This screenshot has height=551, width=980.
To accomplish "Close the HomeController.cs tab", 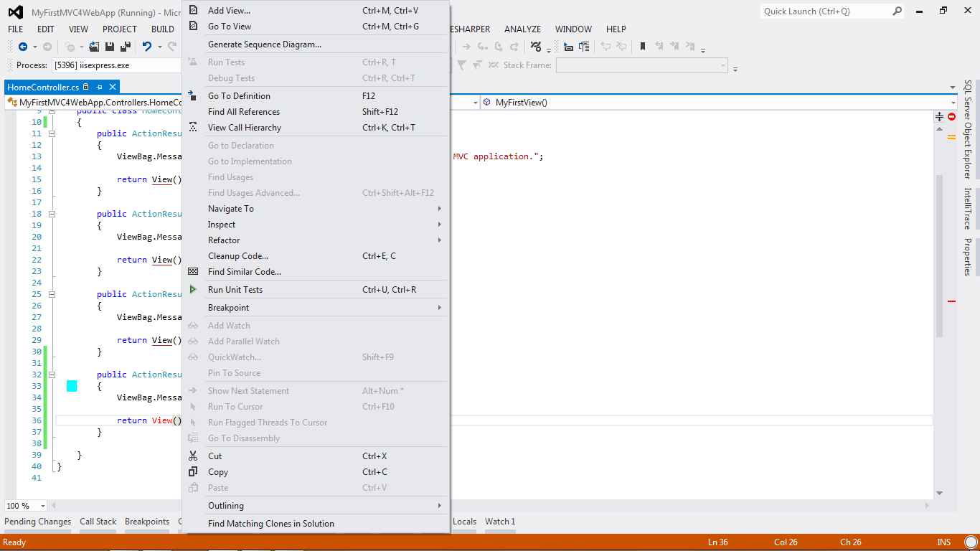I will coord(113,87).
